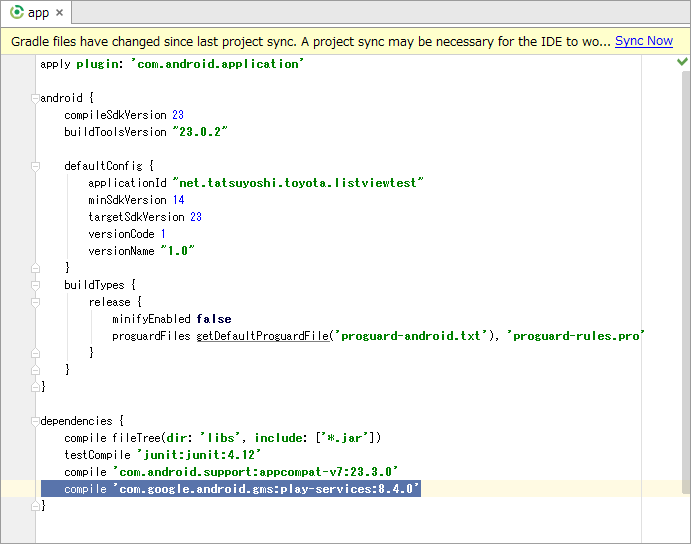Click the targetSdkVersion value 23

tap(196, 216)
